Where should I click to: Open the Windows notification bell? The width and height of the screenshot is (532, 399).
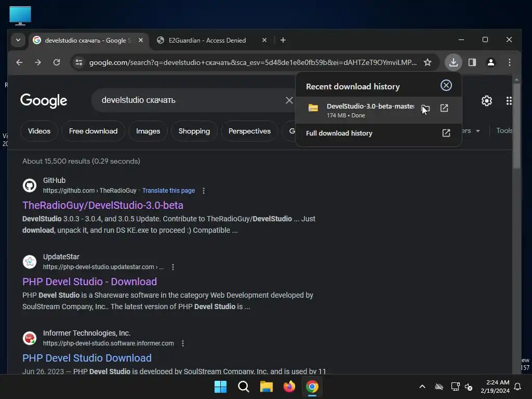tap(518, 387)
